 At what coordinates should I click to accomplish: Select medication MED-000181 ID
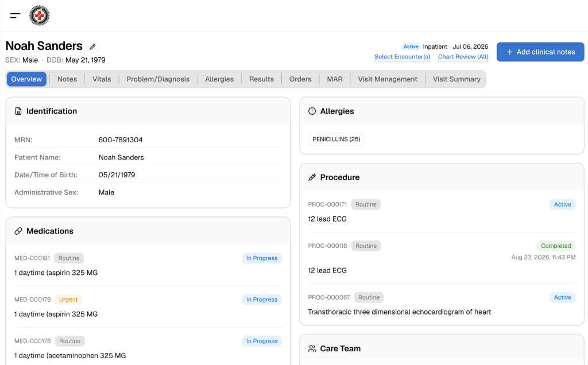coord(32,258)
